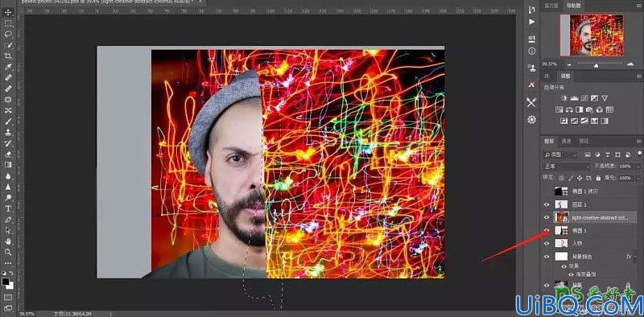Select the Spot Healing Brush tool

[x=7, y=77]
